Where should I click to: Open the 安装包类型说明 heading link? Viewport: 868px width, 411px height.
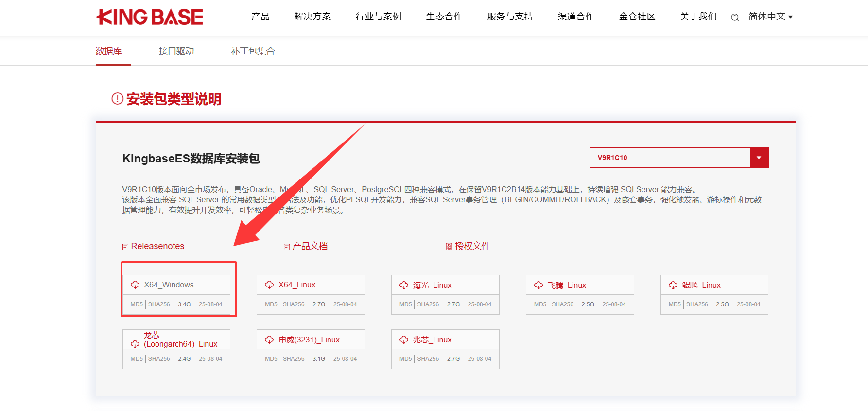174,99
